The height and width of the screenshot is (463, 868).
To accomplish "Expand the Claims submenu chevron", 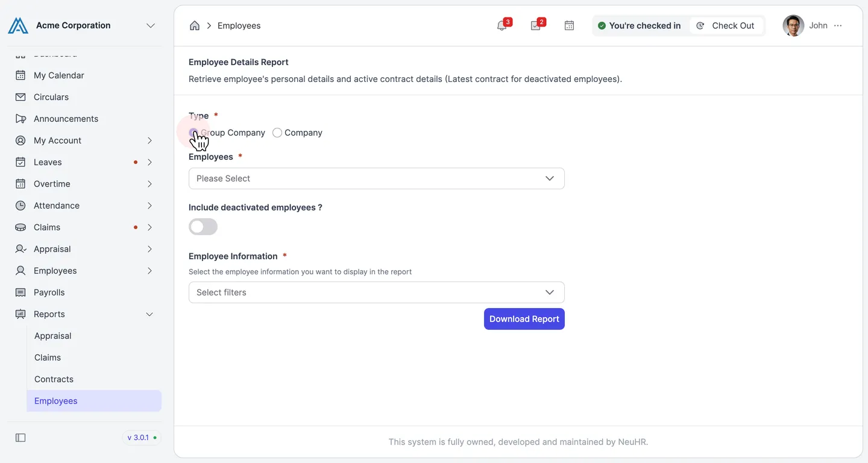I will [149, 227].
